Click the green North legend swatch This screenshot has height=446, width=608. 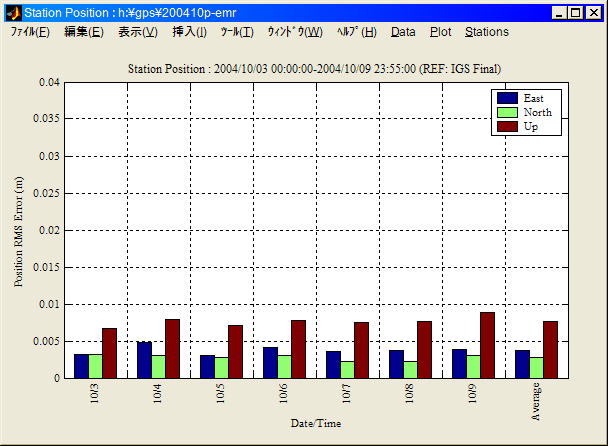[x=507, y=112]
